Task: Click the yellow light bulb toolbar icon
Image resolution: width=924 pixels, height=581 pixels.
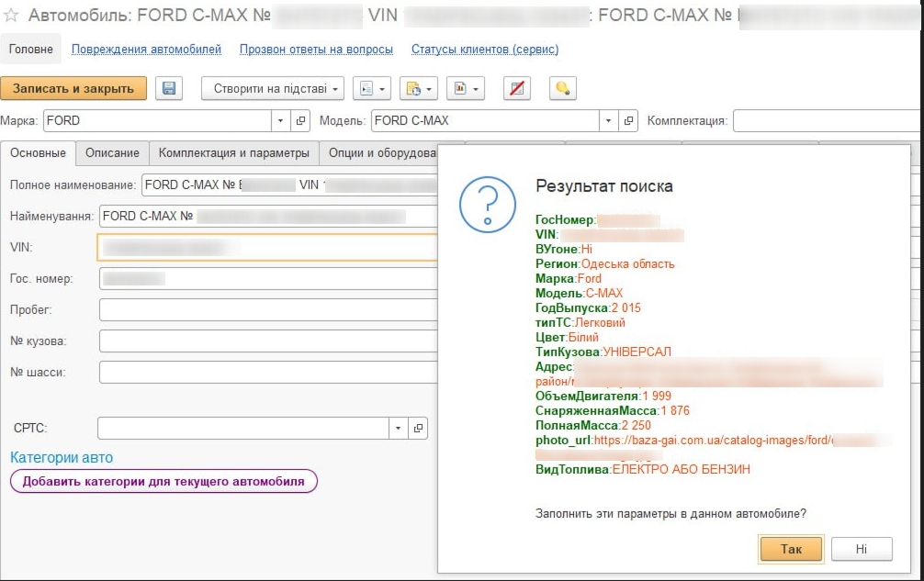Action: pos(562,88)
